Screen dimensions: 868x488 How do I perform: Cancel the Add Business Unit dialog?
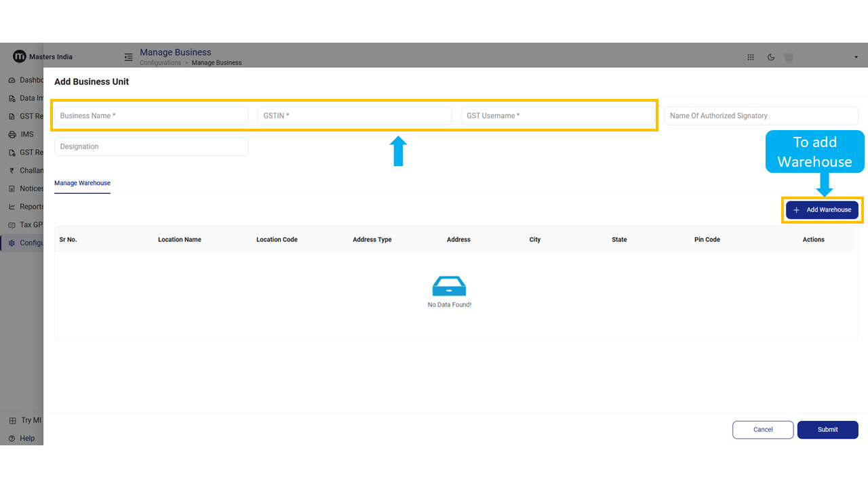click(x=763, y=430)
